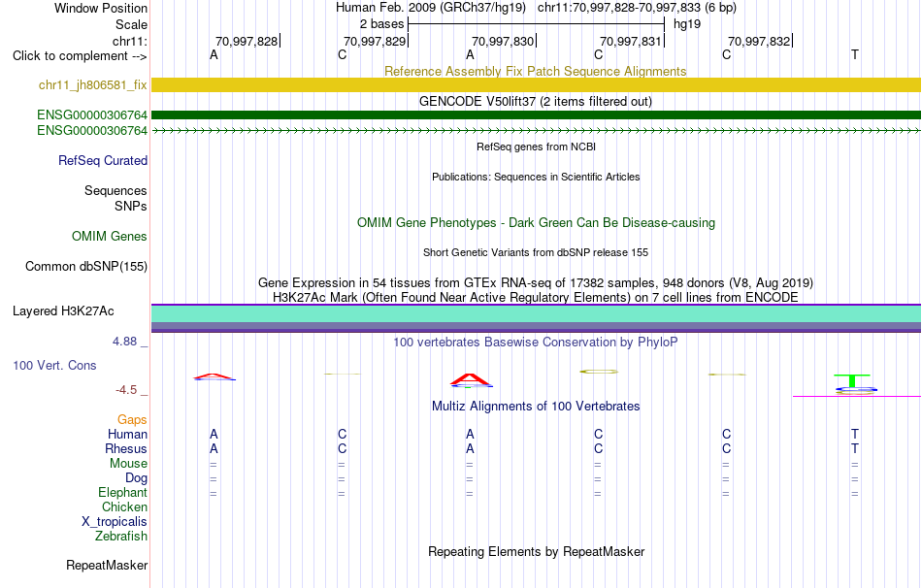
Task: Click the GENCODE V50lift37 track title
Action: 536,101
